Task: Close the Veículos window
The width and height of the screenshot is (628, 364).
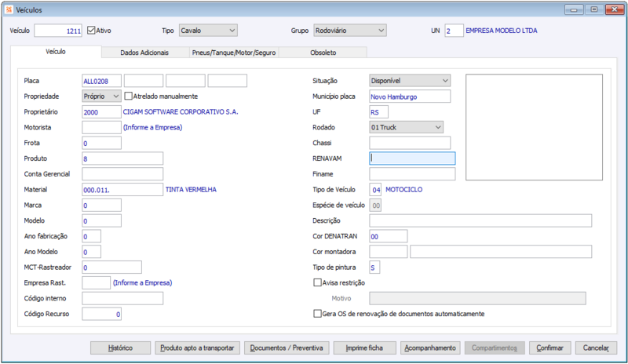Action: (615, 9)
